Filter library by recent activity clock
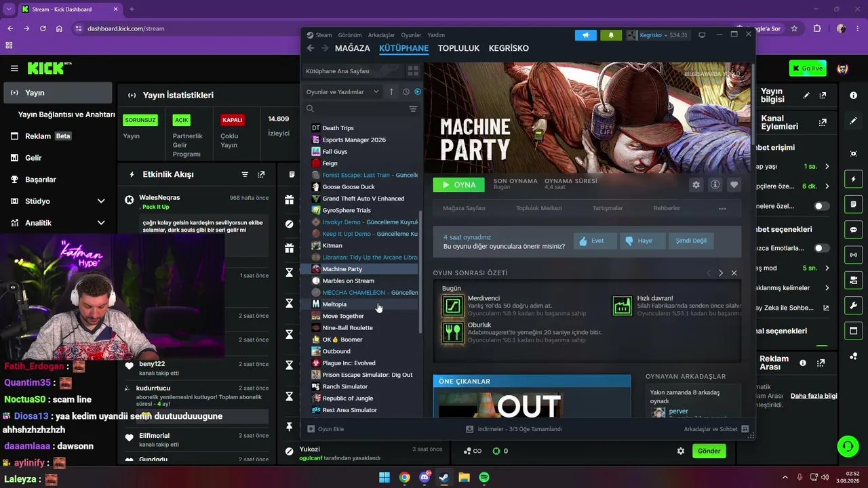Viewport: 868px width, 488px height. click(406, 91)
